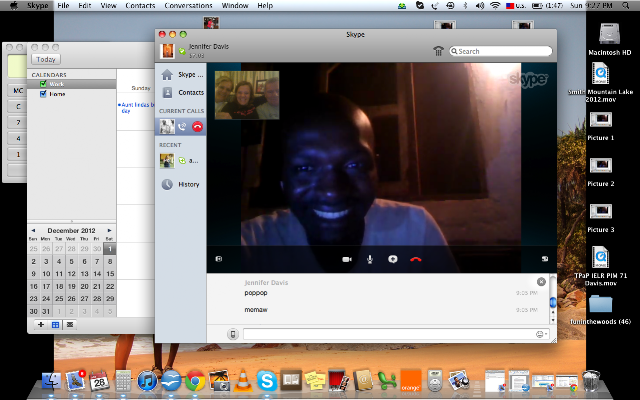Click the 'poppop' chat message
The height and width of the screenshot is (400, 640).
pyautogui.click(x=256, y=293)
